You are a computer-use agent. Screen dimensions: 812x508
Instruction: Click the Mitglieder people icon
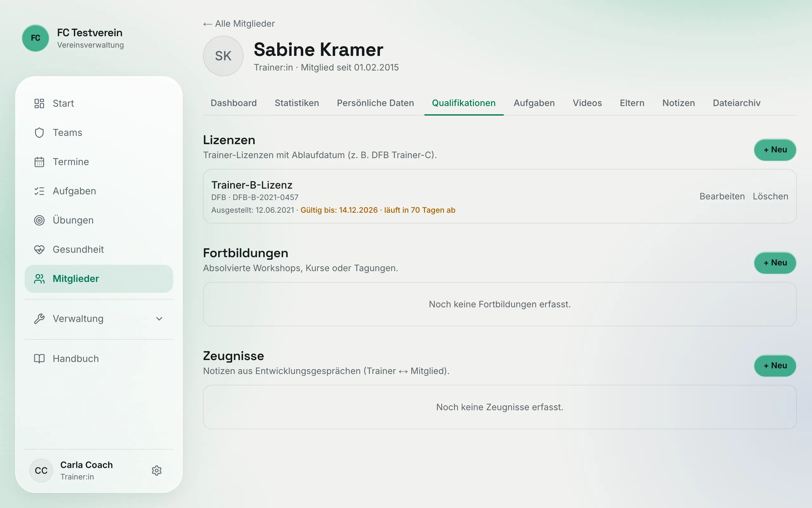pos(39,279)
